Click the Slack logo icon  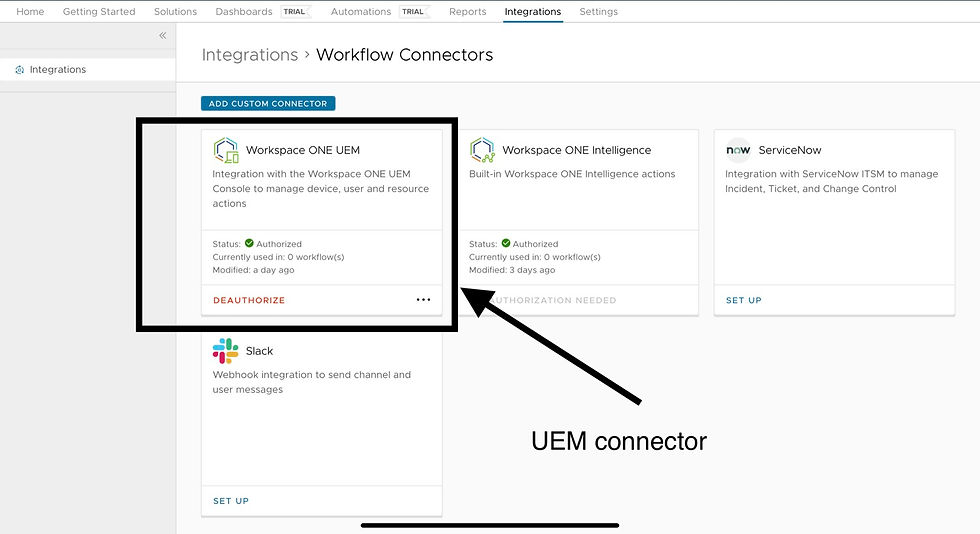click(x=225, y=351)
